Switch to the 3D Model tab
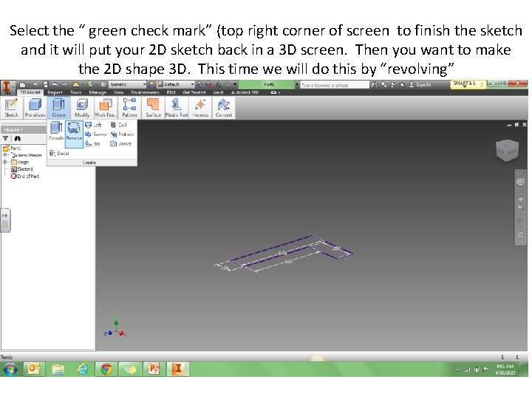532x399 pixels. click(30, 92)
